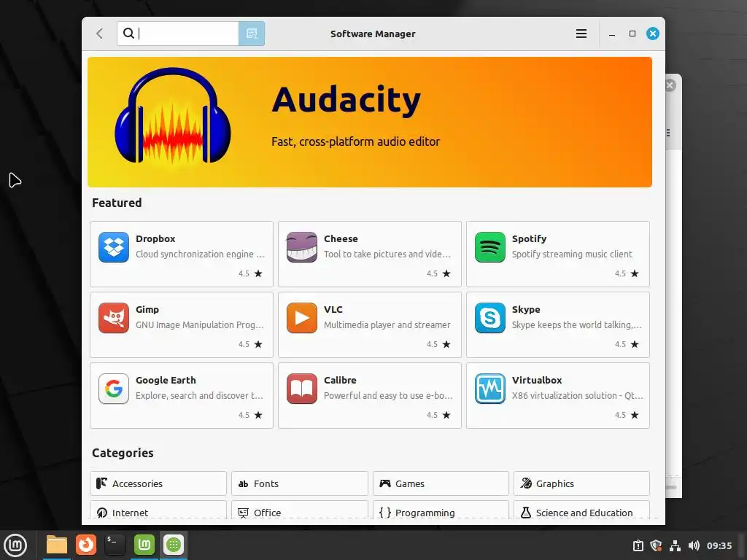Image resolution: width=747 pixels, height=560 pixels.
Task: Launch Firefox from the taskbar
Action: 86,545
